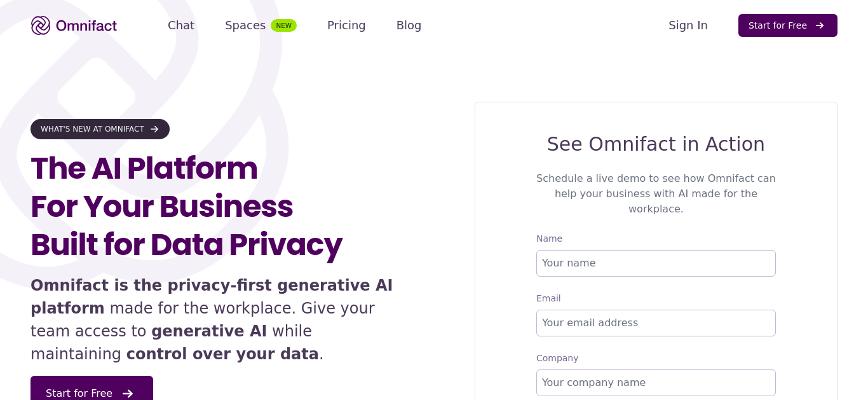Visit the Blog link

[x=409, y=25]
